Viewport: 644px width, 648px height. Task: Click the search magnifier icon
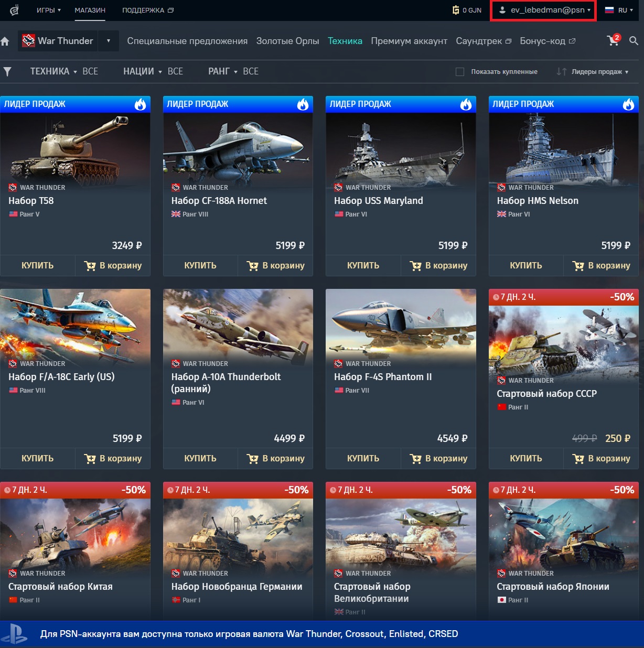(634, 41)
